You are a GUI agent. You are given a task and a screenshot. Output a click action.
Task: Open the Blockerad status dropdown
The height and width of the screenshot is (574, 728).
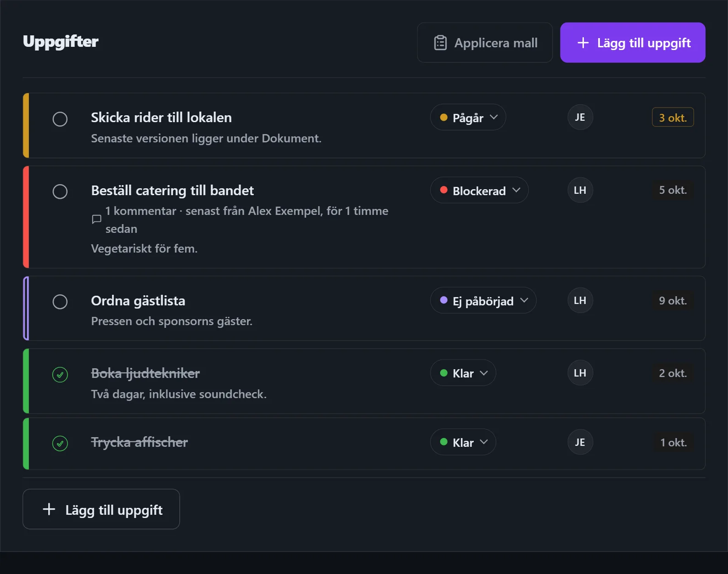coord(479,190)
